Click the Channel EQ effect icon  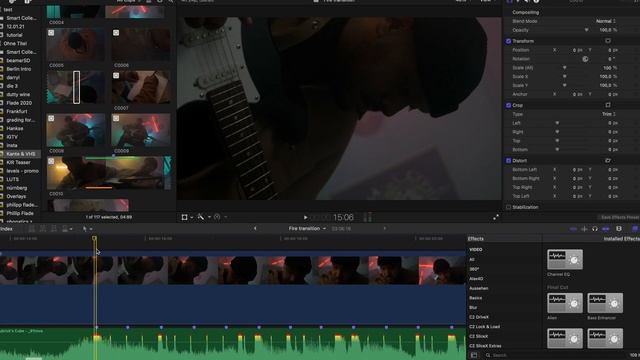click(x=565, y=260)
